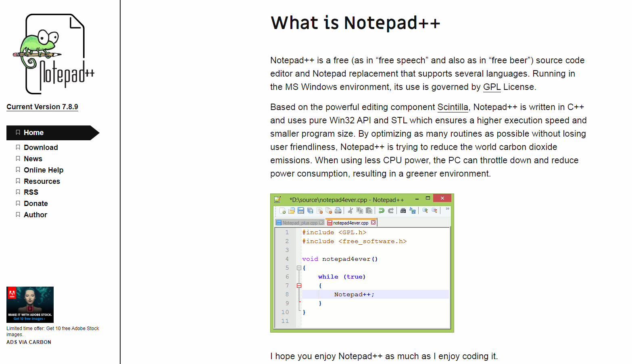Image resolution: width=632 pixels, height=364 pixels.
Task: Click the Find binoculars icon
Action: click(x=403, y=210)
